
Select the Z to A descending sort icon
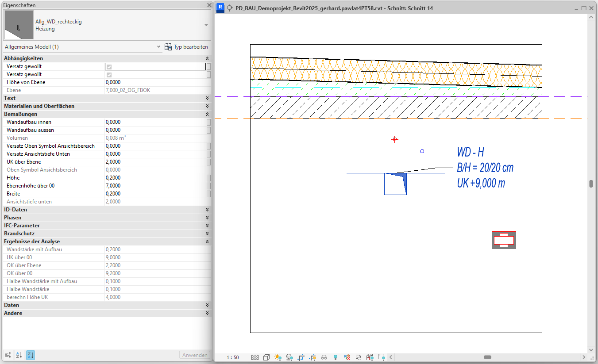pyautogui.click(x=31, y=355)
